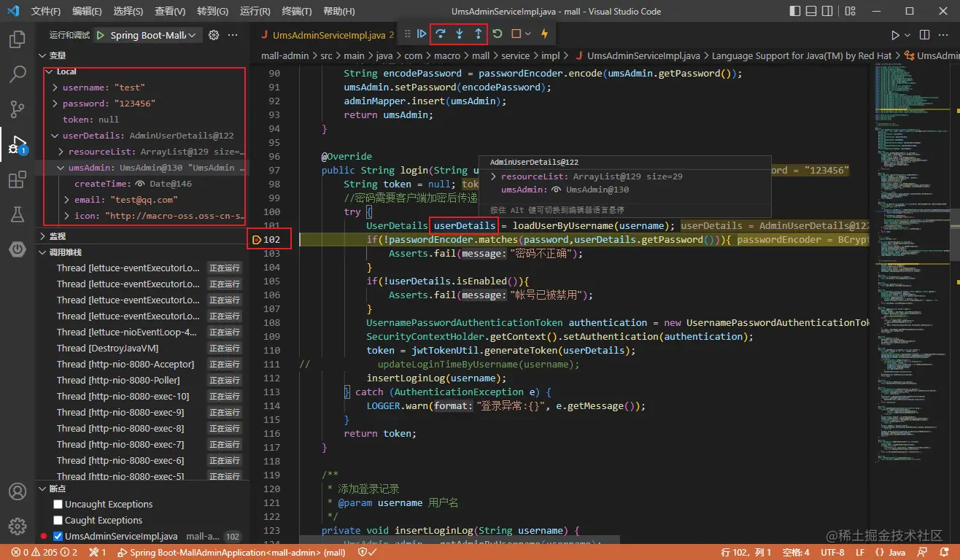Click Hot Code Replace lightning icon
Image resolution: width=960 pixels, height=560 pixels.
pyautogui.click(x=544, y=34)
